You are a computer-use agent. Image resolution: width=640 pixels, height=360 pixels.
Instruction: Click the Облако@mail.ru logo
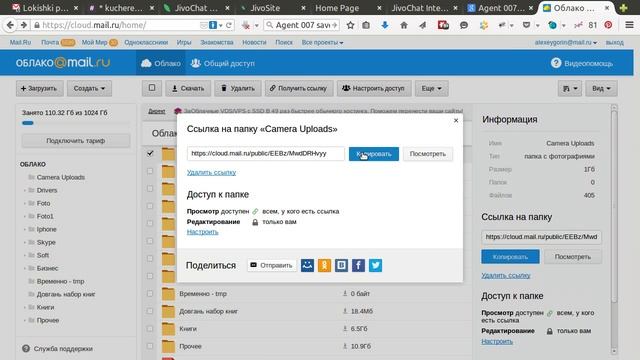63,62
